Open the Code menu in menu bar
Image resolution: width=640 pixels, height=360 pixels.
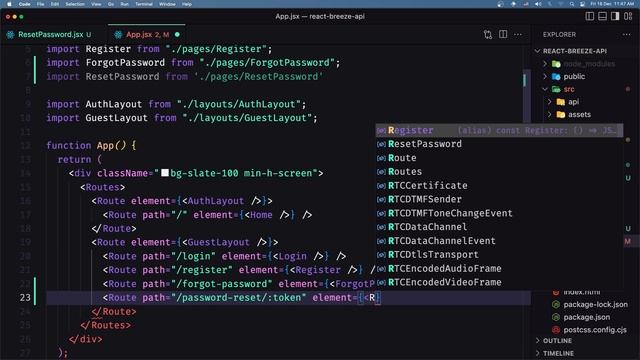coord(24,4)
